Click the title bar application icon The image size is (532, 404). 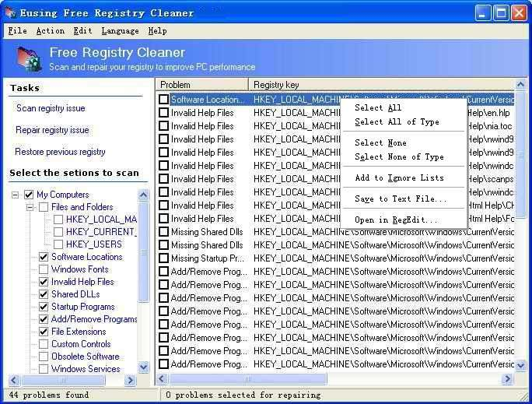[x=11, y=13]
